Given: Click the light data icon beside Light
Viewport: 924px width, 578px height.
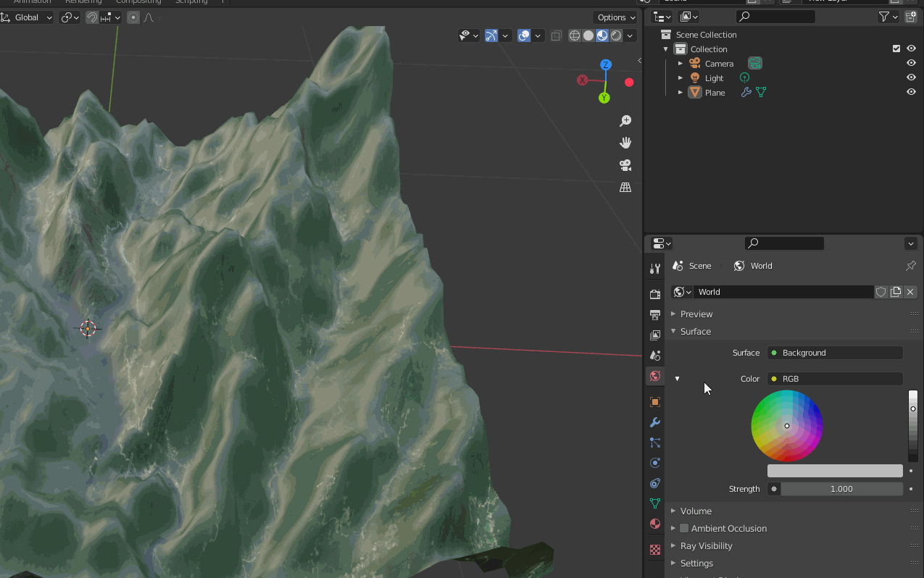Looking at the screenshot, I should coord(744,78).
